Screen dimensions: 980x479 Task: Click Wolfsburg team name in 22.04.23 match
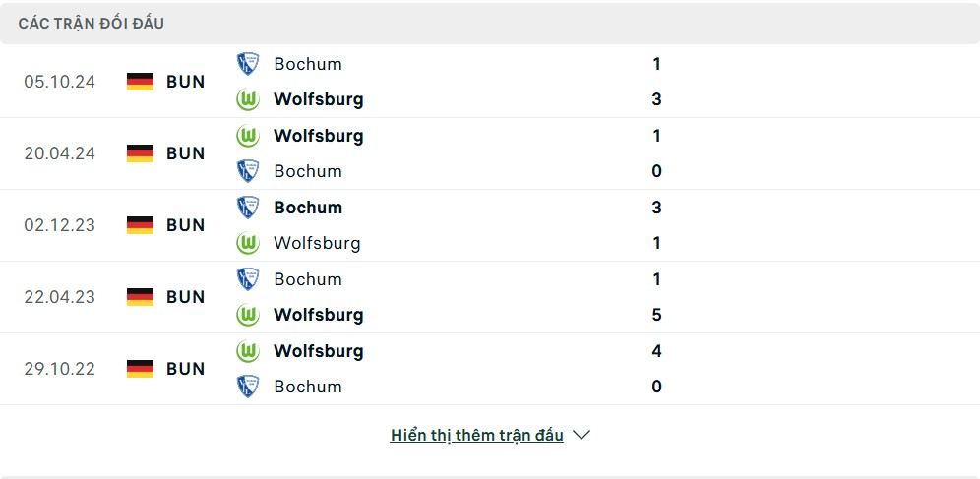318,315
